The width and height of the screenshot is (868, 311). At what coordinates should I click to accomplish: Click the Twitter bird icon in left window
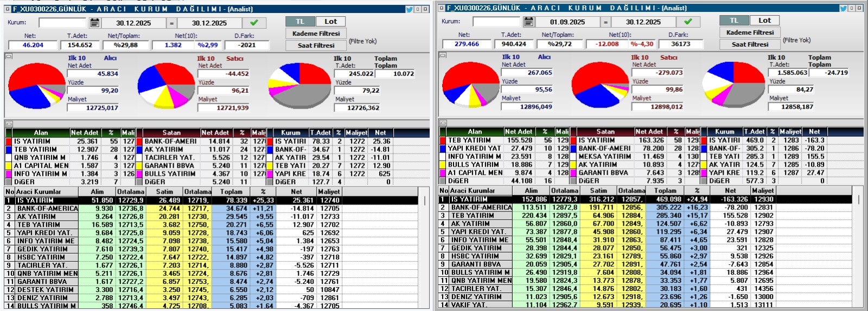tap(409, 9)
